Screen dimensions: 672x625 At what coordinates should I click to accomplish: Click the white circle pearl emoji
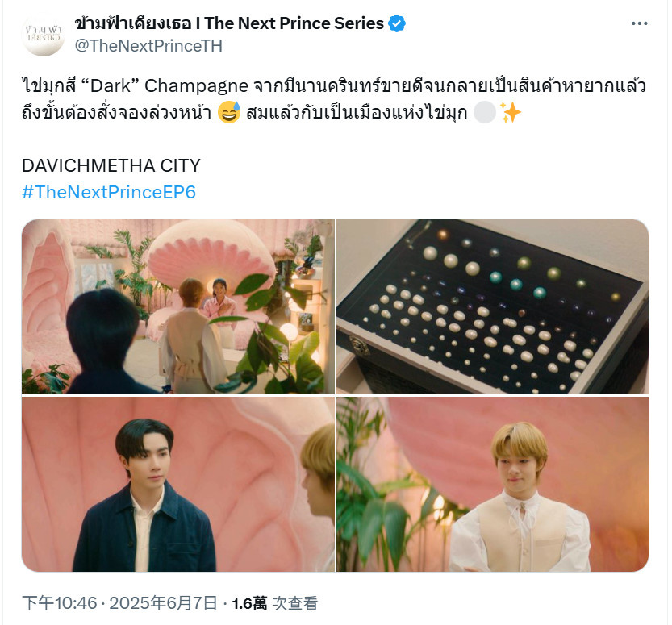(x=485, y=113)
